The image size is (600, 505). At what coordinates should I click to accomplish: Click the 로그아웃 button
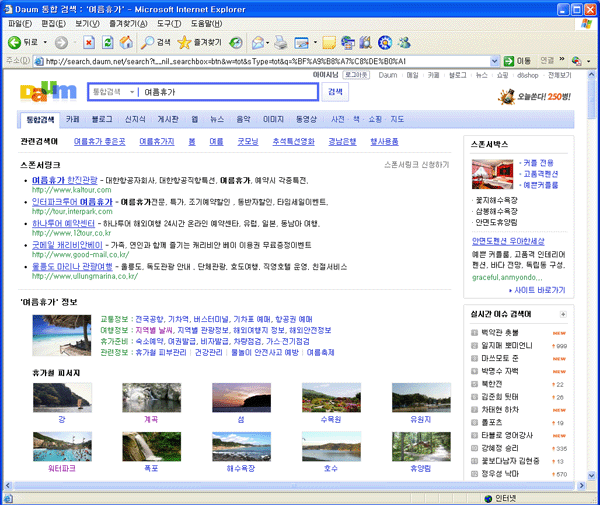pyautogui.click(x=356, y=75)
